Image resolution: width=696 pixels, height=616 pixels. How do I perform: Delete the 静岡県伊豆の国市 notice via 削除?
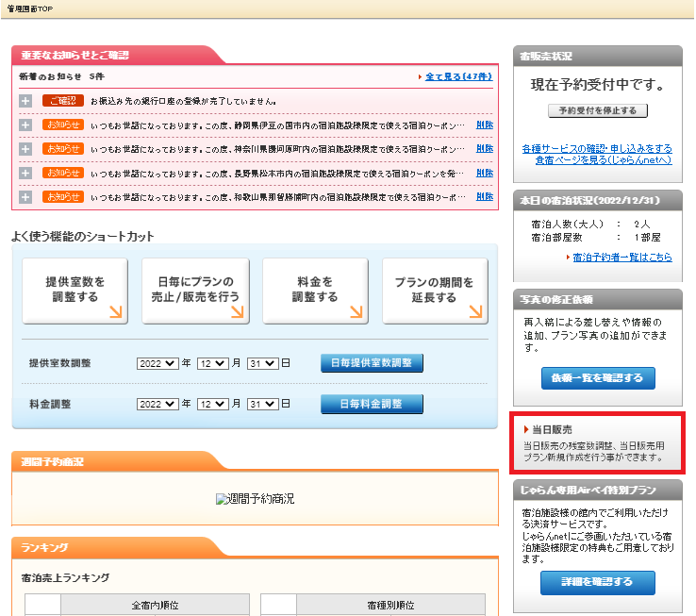[484, 125]
